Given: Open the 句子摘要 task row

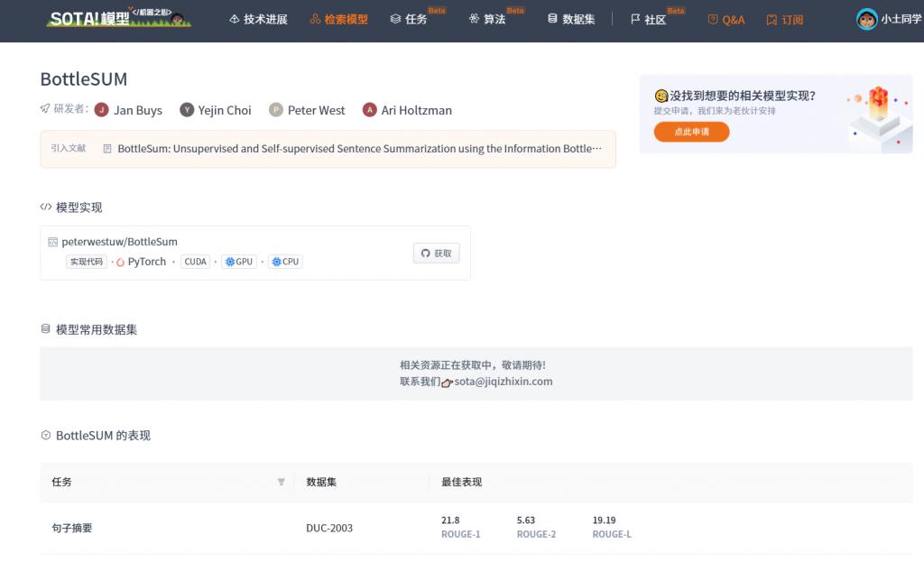Looking at the screenshot, I should click(476, 528).
